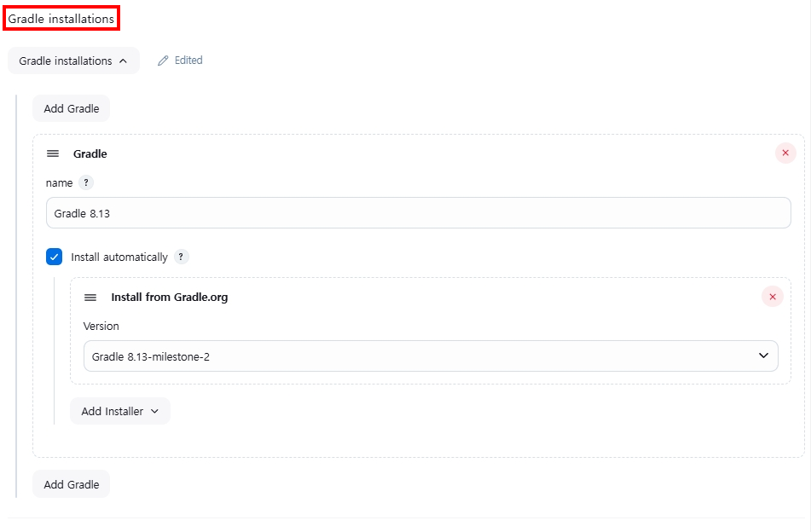Collapse the Gradle installations expander button
The height and width of the screenshot is (532, 811).
click(x=73, y=61)
